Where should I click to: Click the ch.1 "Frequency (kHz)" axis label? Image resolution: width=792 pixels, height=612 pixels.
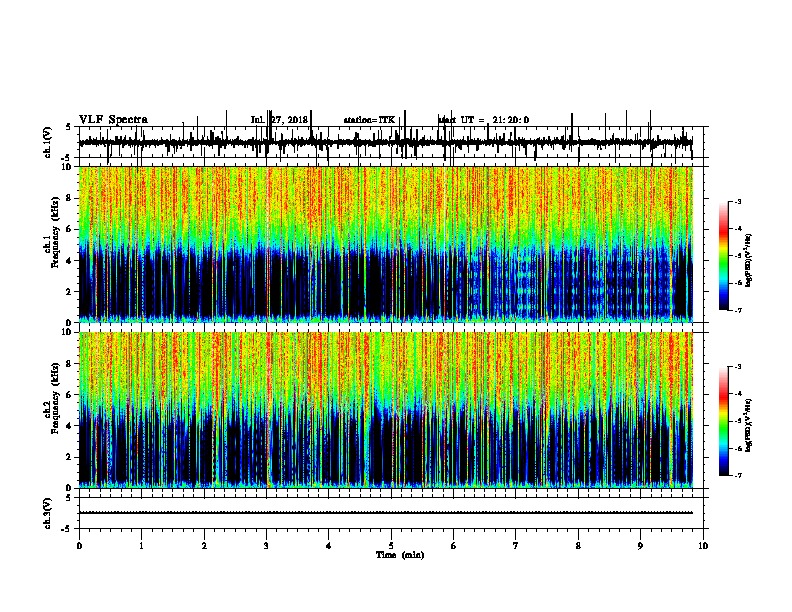[55, 233]
